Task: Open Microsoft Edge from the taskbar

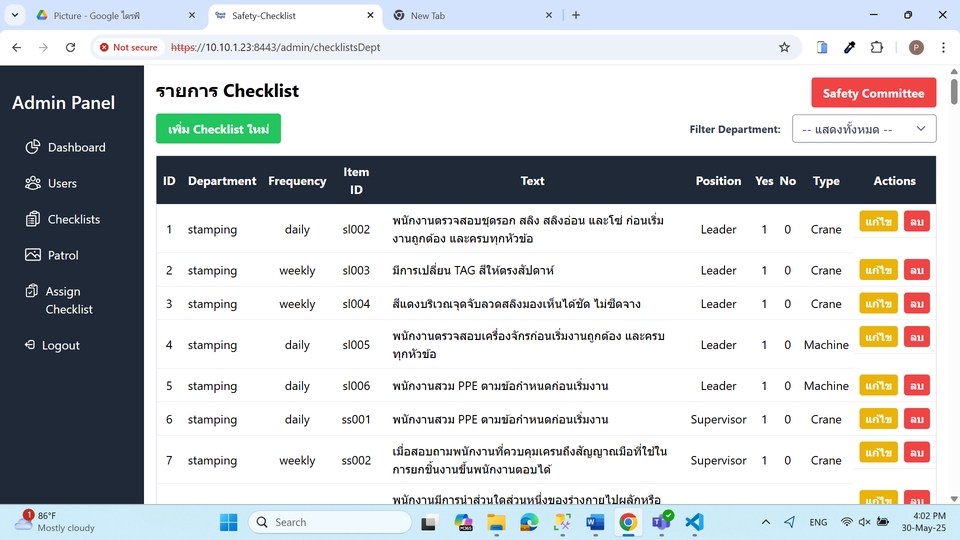Action: 529,522
